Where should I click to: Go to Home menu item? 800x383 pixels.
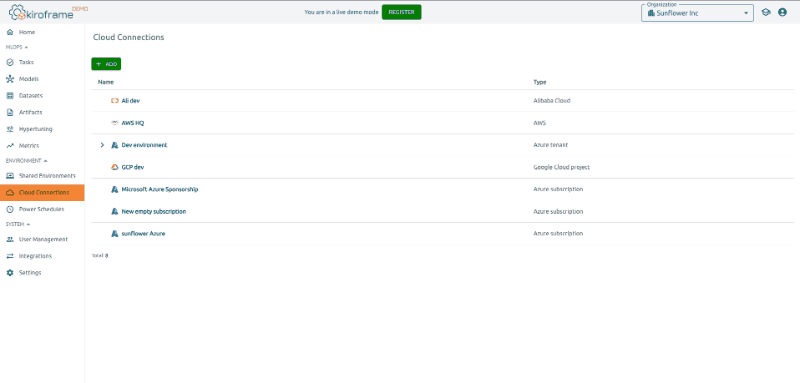click(x=42, y=32)
